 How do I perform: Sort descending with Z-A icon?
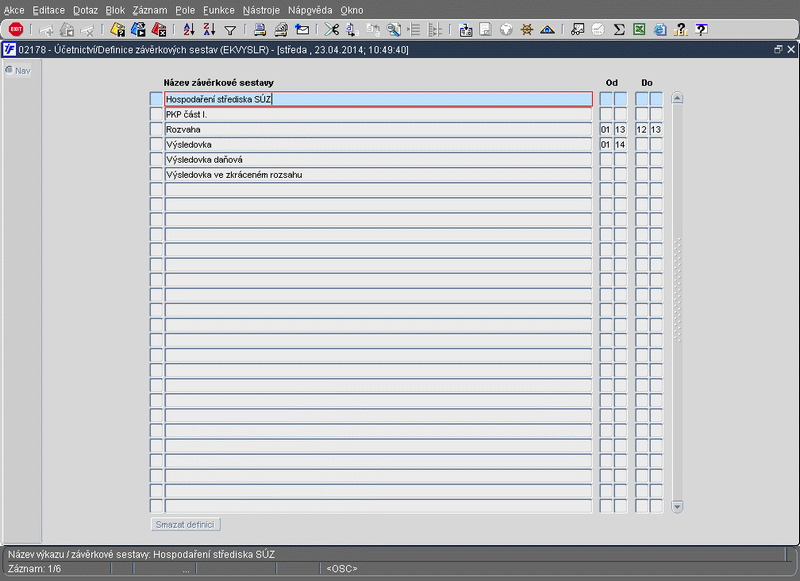209,30
